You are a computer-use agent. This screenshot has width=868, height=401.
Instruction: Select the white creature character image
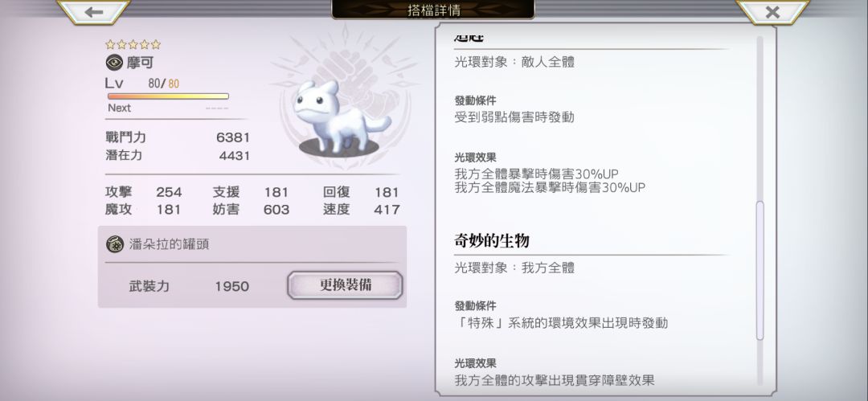point(339,117)
